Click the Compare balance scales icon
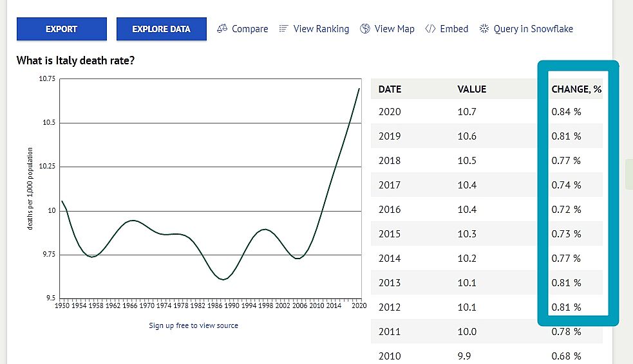Viewport: 633px width, 364px height. (x=222, y=29)
